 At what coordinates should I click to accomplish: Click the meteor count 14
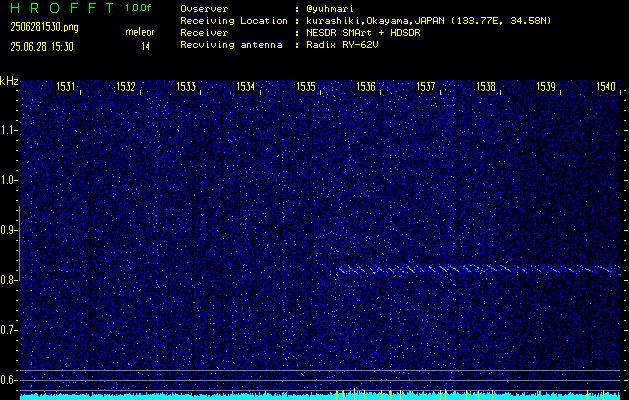pyautogui.click(x=145, y=47)
